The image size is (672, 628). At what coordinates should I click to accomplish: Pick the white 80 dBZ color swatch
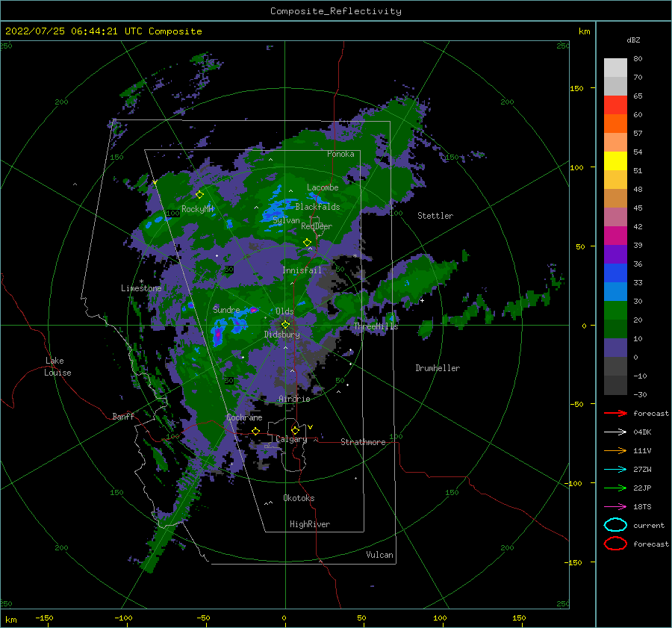point(615,68)
